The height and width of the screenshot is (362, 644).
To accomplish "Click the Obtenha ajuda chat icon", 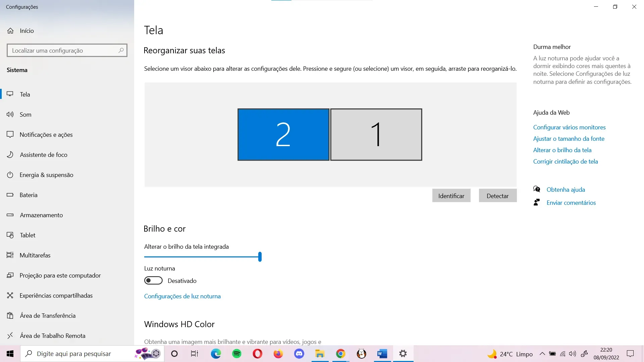I will (537, 189).
